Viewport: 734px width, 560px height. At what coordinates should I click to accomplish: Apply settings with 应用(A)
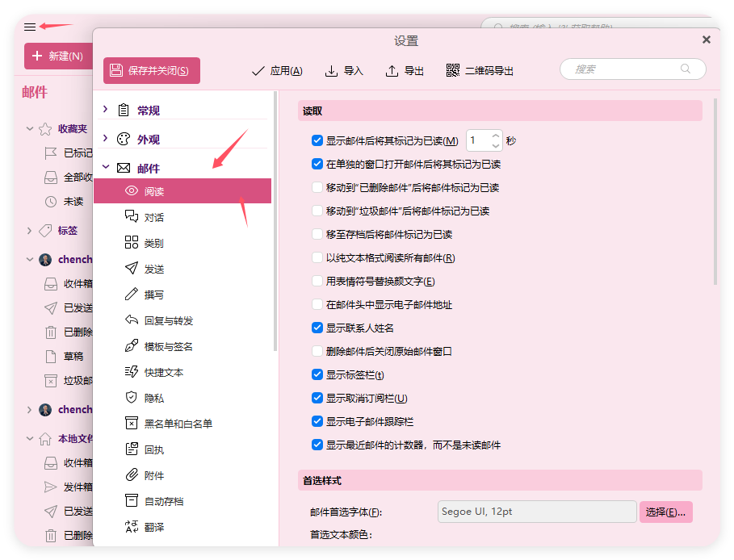(277, 71)
